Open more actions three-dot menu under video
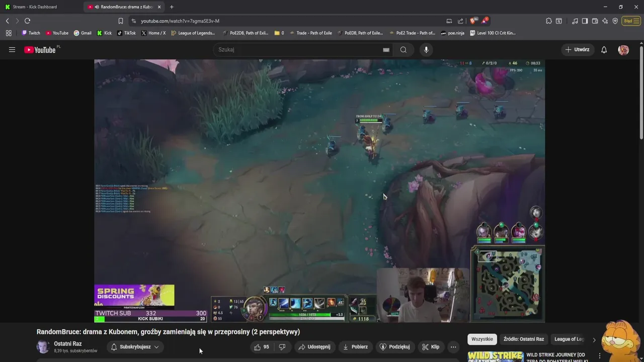Viewport: 644px width, 362px height. (453, 347)
